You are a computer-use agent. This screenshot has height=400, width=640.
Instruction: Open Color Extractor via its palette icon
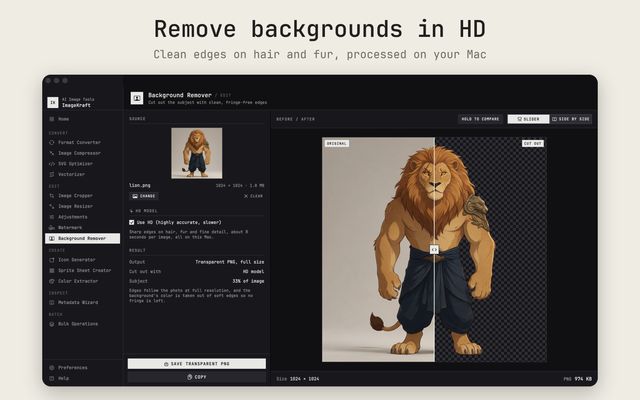coord(52,281)
